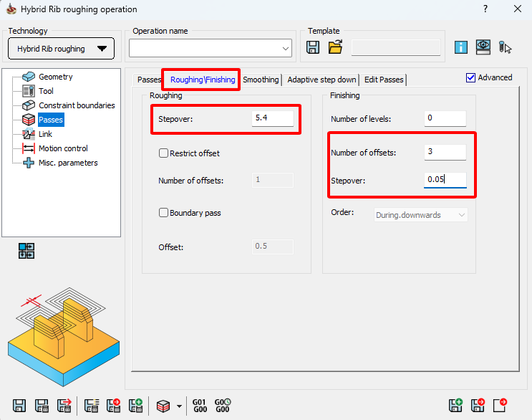The height and width of the screenshot is (420, 532).
Task: Uncheck the Advanced checkbox
Action: [x=470, y=77]
